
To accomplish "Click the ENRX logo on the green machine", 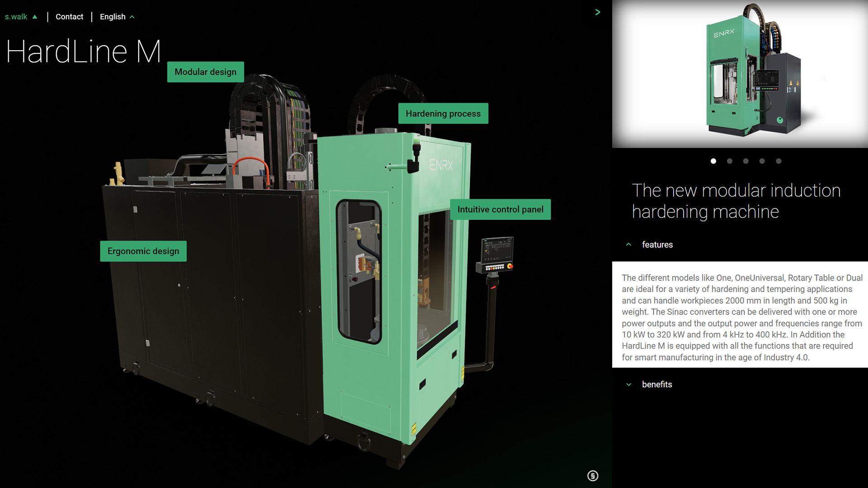I will coord(441,165).
